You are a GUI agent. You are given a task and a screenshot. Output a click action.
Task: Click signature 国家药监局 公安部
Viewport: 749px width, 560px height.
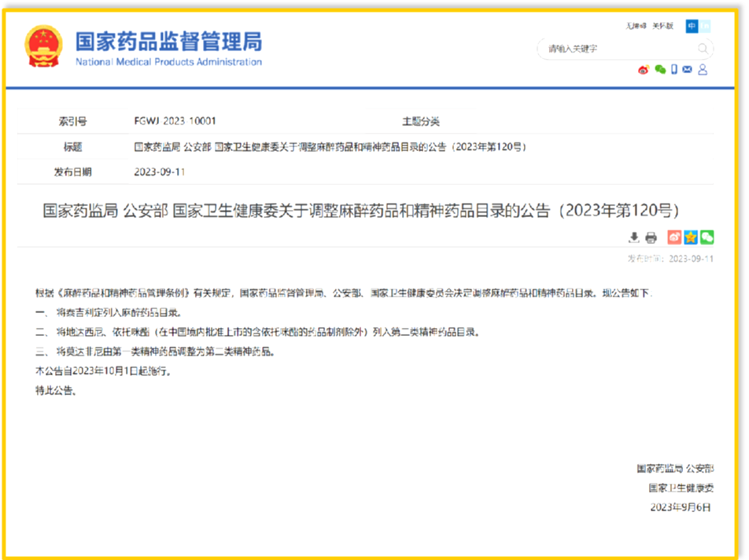click(675, 468)
